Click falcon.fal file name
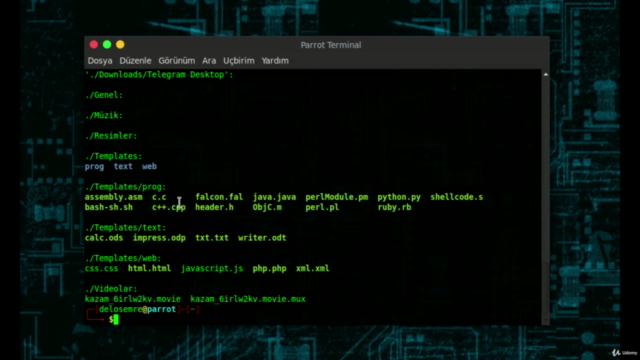The height and width of the screenshot is (360, 640). click(x=219, y=197)
